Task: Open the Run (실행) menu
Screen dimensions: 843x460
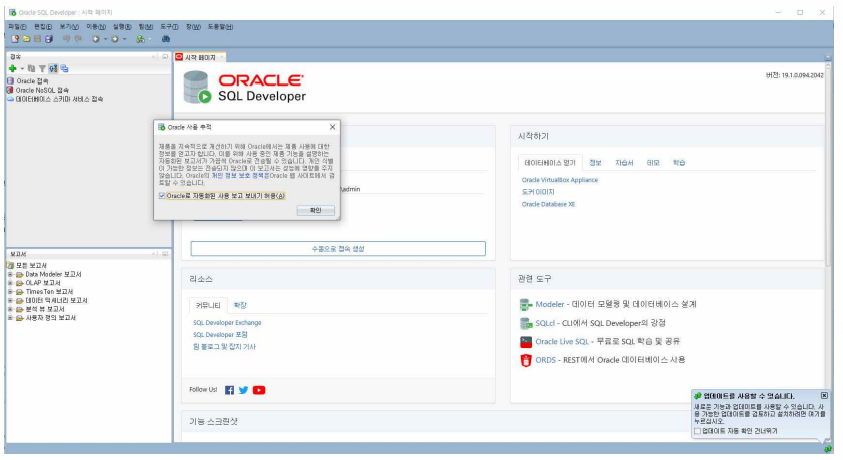Action: (122, 27)
